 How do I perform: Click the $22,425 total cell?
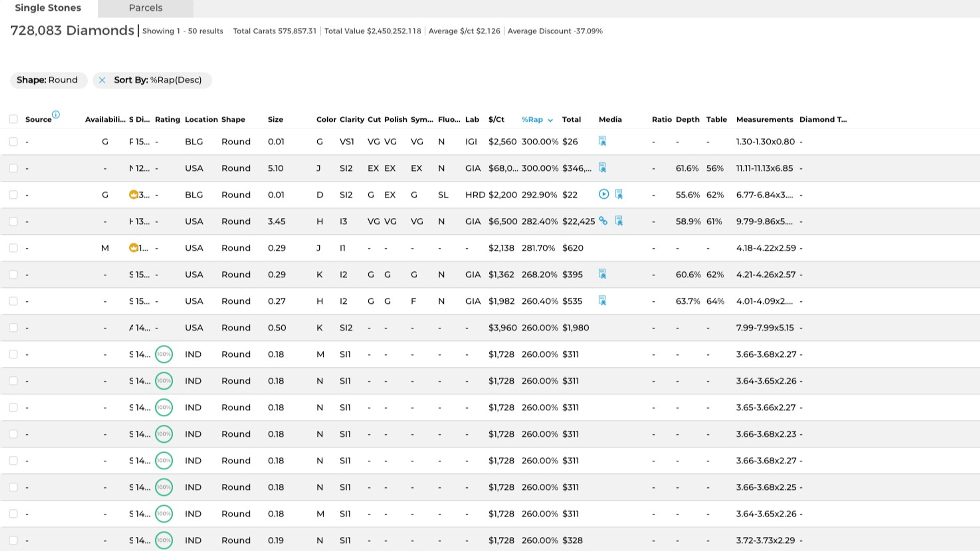pos(578,221)
